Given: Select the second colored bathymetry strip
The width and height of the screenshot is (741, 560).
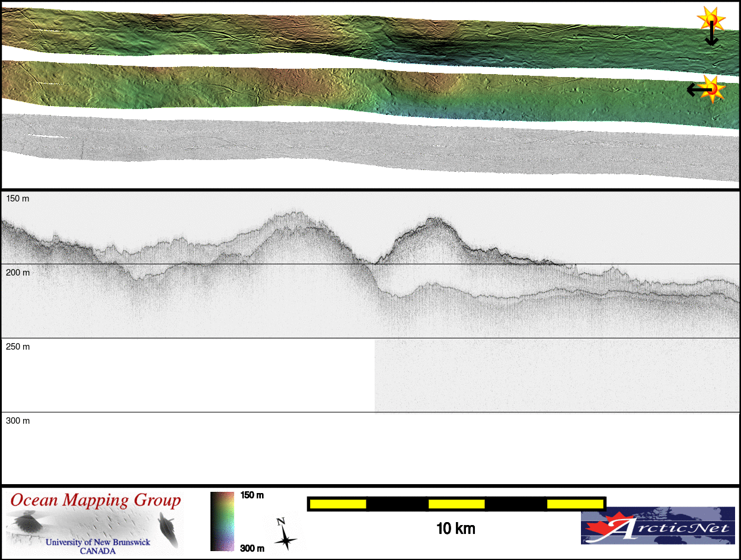Looking at the screenshot, I should click(356, 88).
